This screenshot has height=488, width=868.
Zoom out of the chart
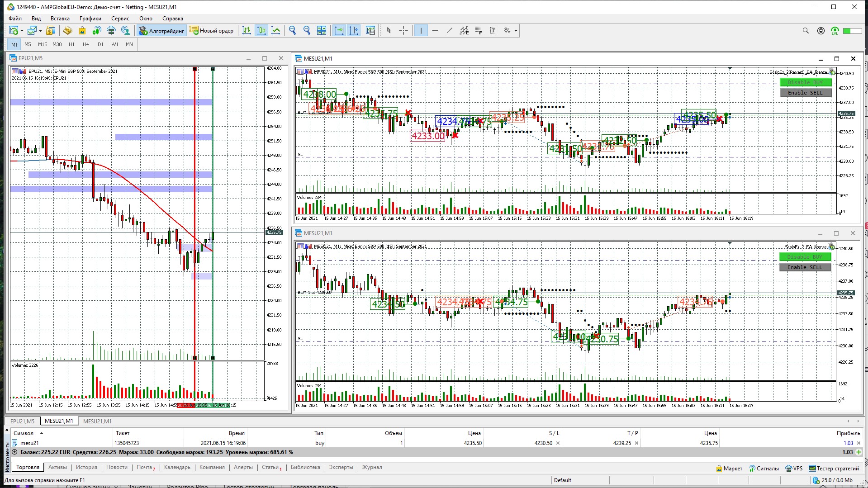click(x=307, y=31)
